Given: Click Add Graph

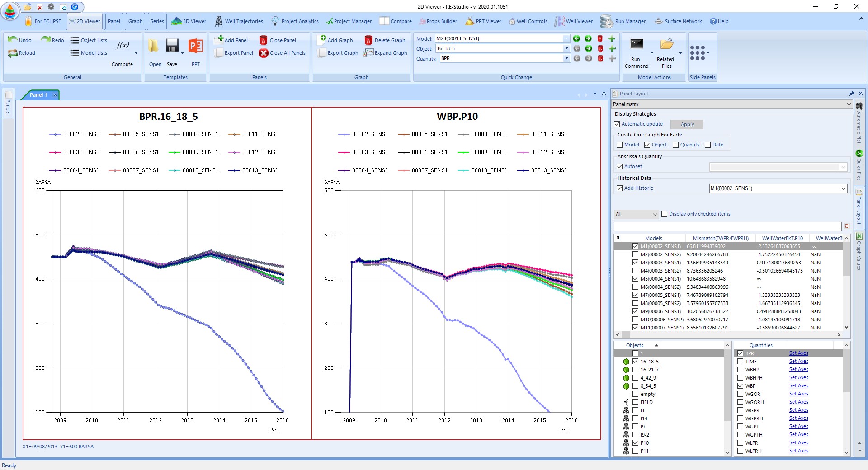Looking at the screenshot, I should [335, 40].
